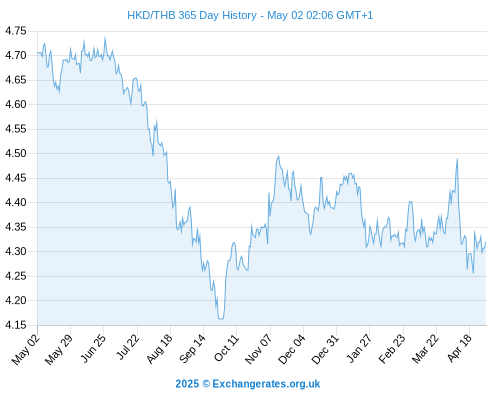Select the May 02 x-axis label
This screenshot has width=495, height=400.
(26, 349)
